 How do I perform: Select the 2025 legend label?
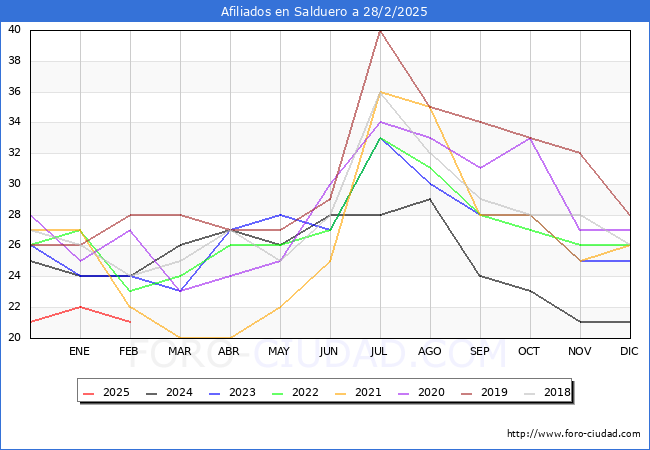tap(116, 392)
